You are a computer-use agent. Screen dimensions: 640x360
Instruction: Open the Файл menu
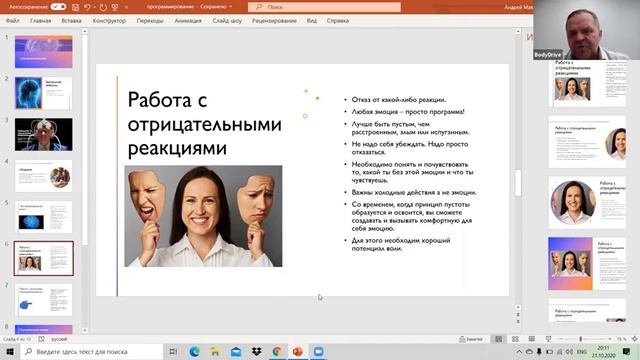[13, 20]
